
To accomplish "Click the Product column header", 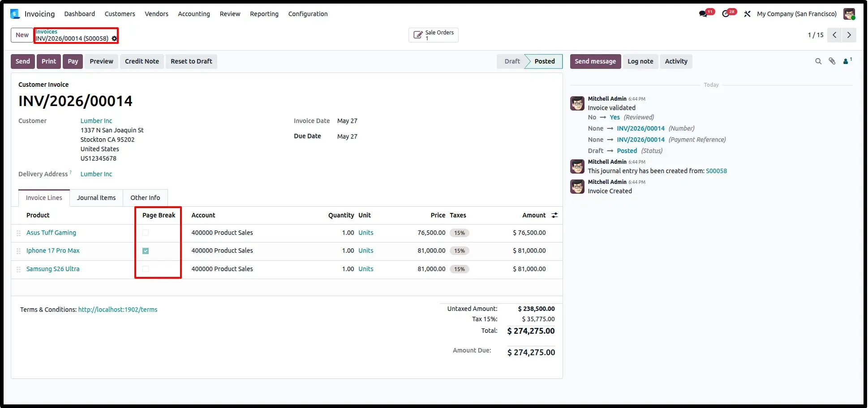I will 38,215.
